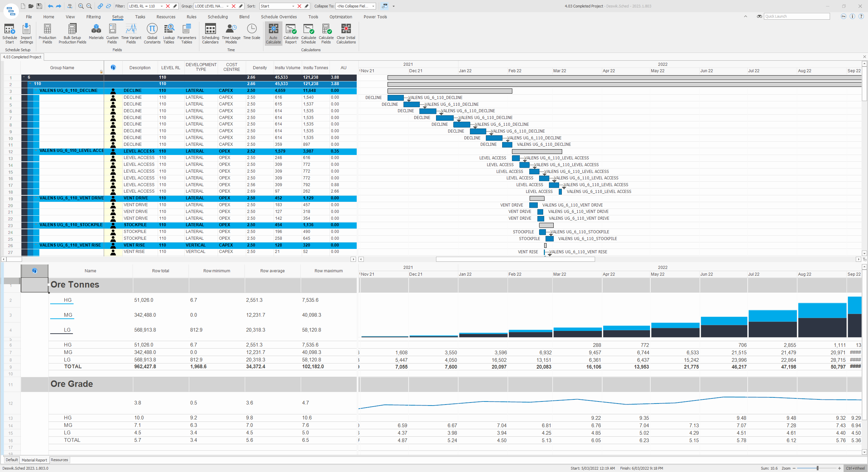
Task: Open Lookup Tables
Action: tap(169, 34)
